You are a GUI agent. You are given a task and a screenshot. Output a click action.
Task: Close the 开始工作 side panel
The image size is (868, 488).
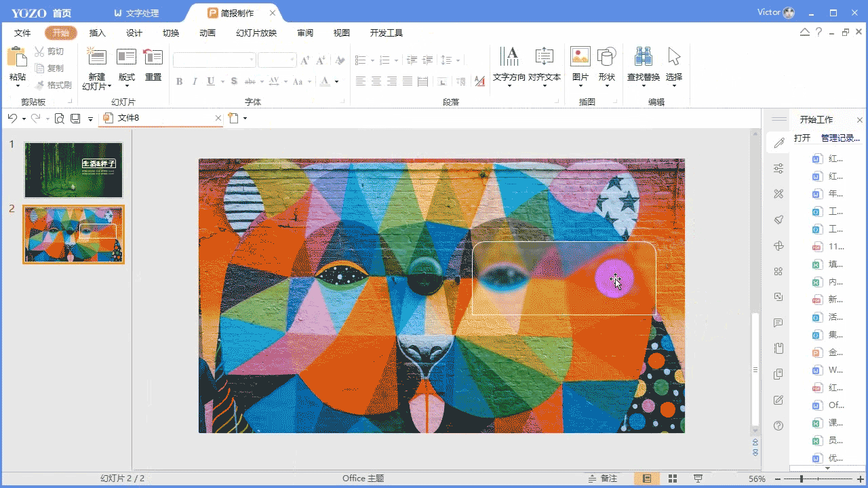(860, 120)
